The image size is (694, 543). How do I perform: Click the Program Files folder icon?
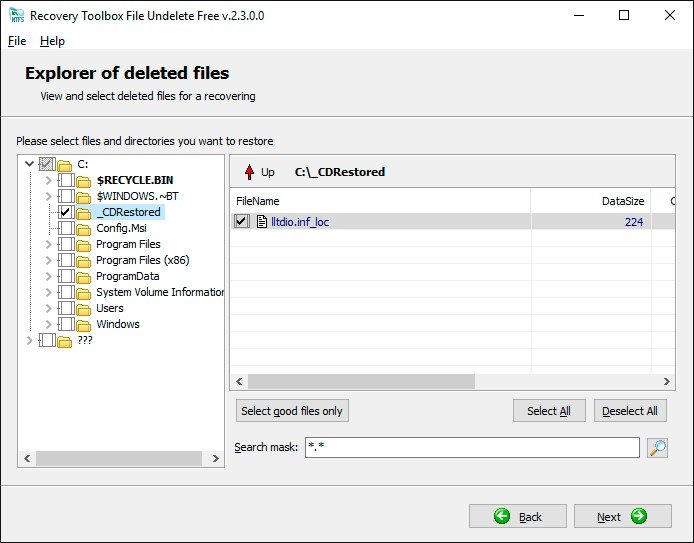(83, 245)
